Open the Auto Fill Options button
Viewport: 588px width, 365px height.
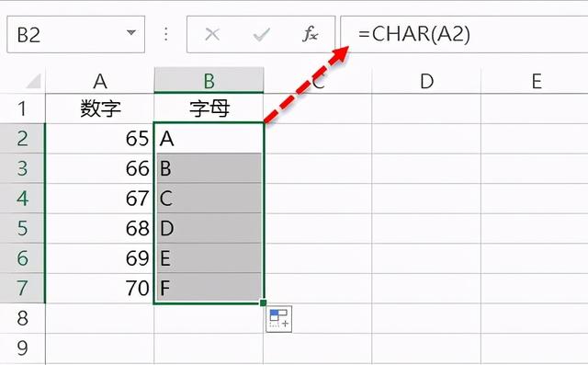point(279,319)
